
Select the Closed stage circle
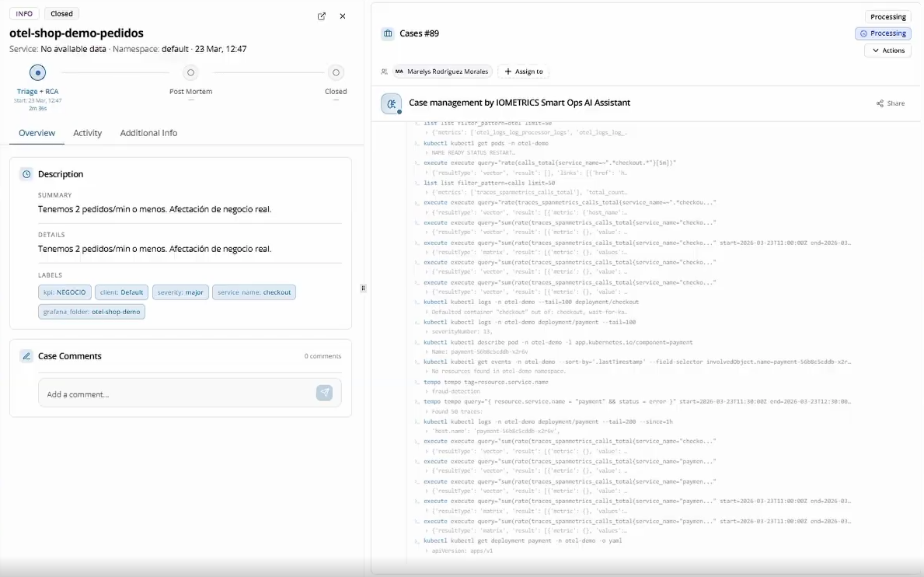pos(336,73)
